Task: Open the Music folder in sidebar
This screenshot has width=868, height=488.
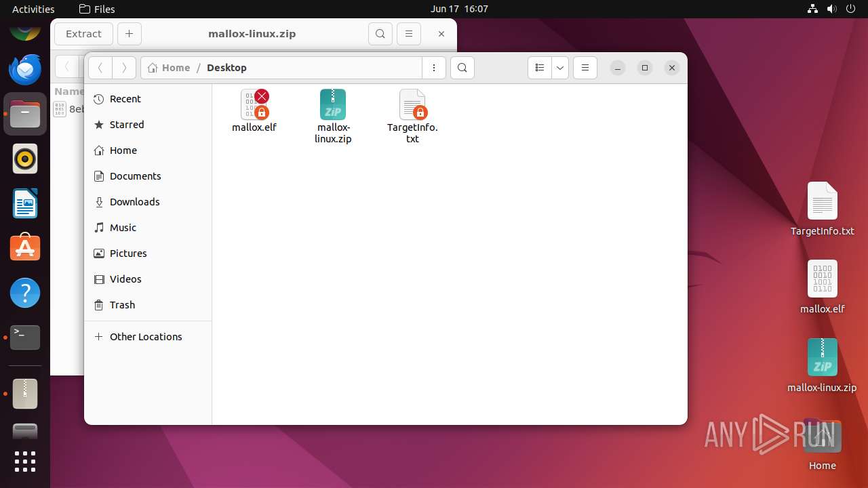Action: (x=148, y=228)
